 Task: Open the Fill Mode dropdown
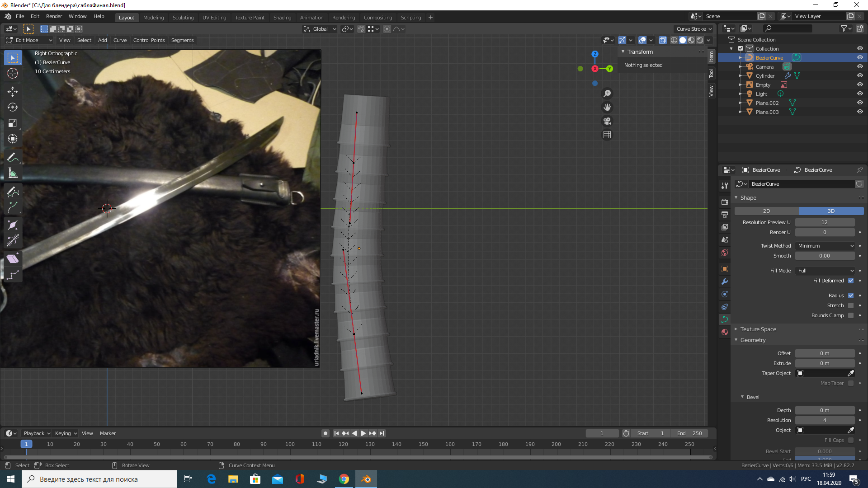825,271
